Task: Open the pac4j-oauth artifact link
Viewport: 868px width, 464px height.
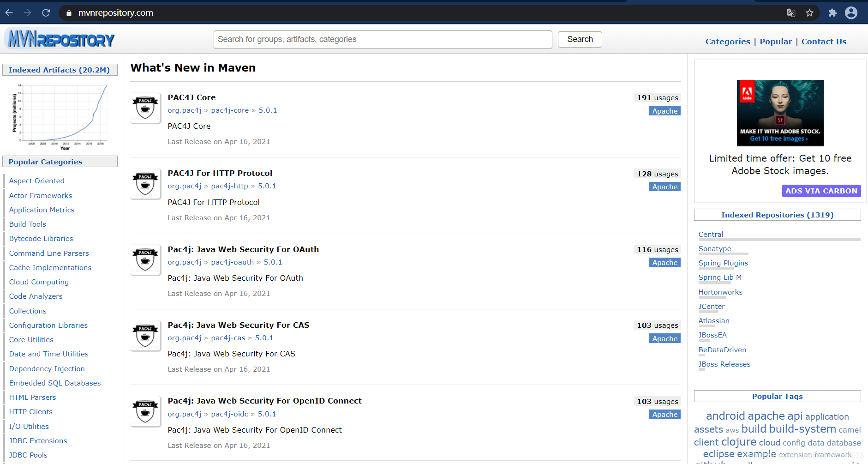Action: 233,262
